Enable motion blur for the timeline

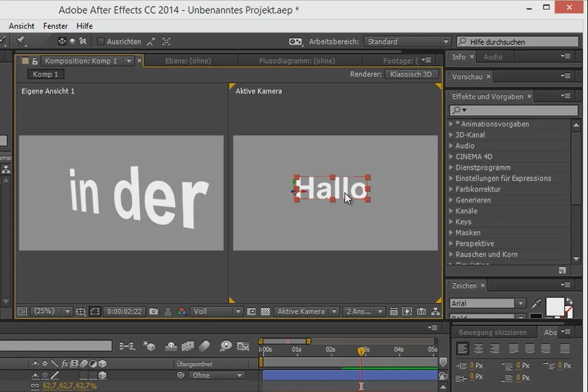(204, 346)
